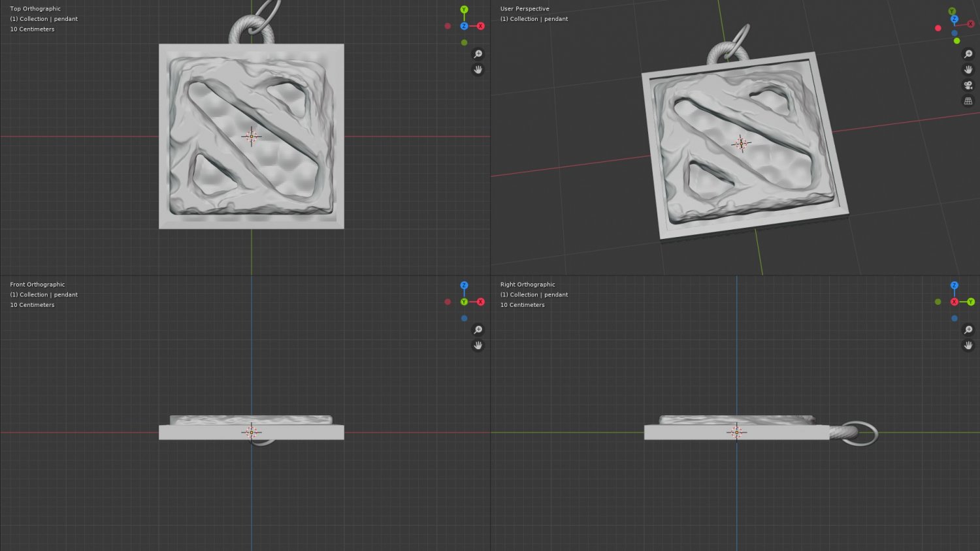This screenshot has height=551, width=980.
Task: Click green Y axis bubble in Right Orthographic gizmo
Action: [971, 302]
